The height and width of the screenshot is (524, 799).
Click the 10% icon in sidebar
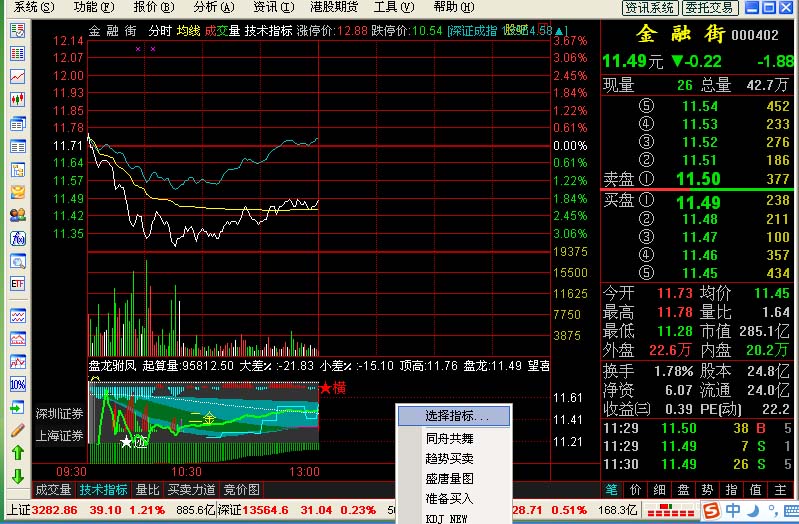(x=18, y=384)
